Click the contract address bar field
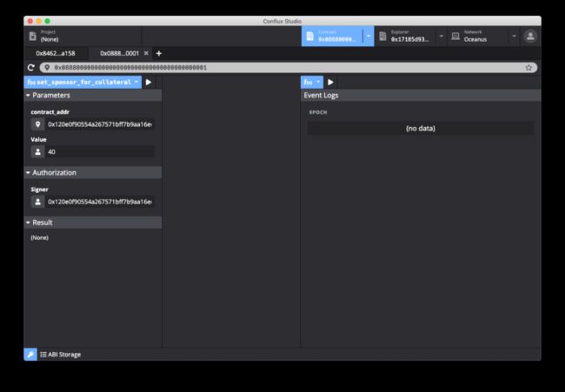 [x=289, y=68]
